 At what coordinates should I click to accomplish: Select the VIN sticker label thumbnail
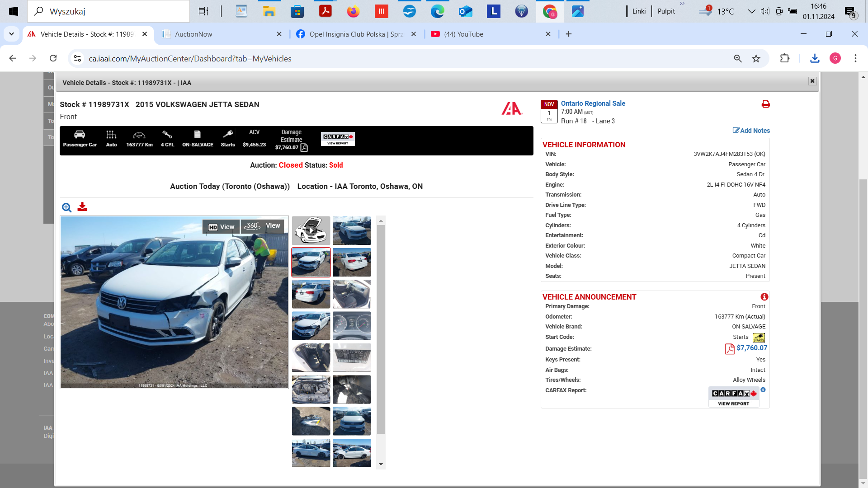pyautogui.click(x=352, y=357)
